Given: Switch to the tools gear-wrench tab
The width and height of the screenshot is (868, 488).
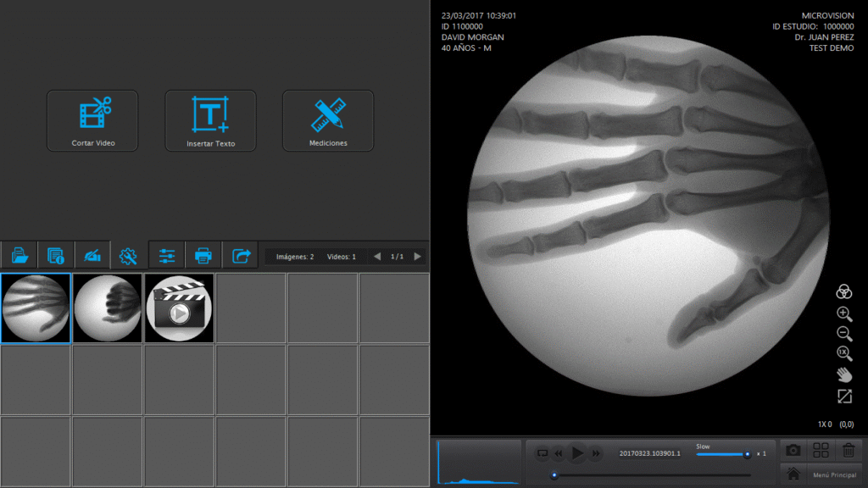Looking at the screenshot, I should click(128, 255).
